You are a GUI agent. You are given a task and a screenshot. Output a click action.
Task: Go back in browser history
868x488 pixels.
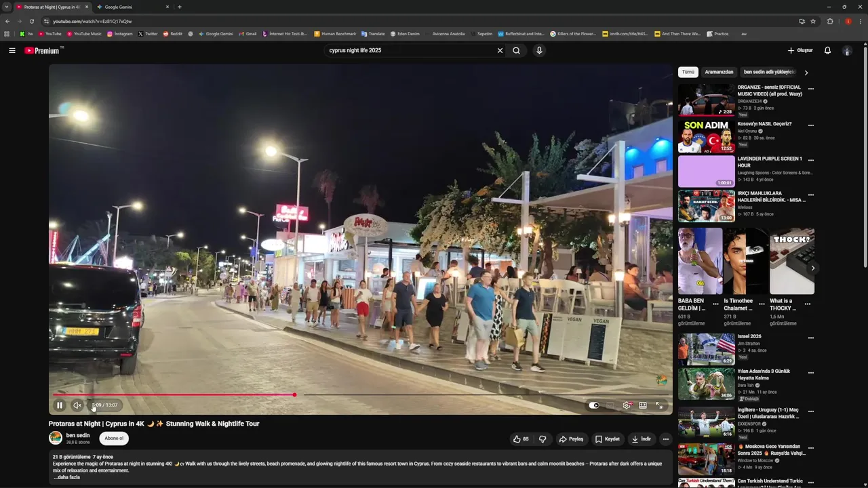[7, 21]
